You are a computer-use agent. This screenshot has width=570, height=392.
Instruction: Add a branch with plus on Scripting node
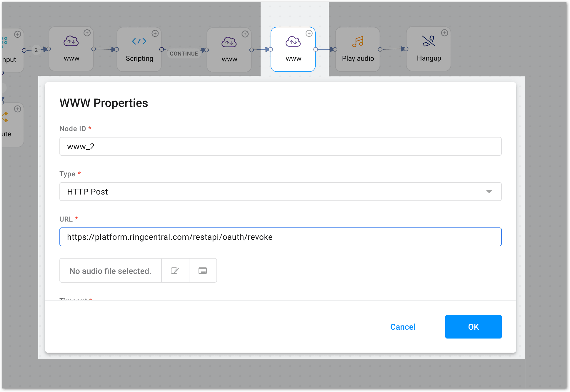(x=156, y=33)
